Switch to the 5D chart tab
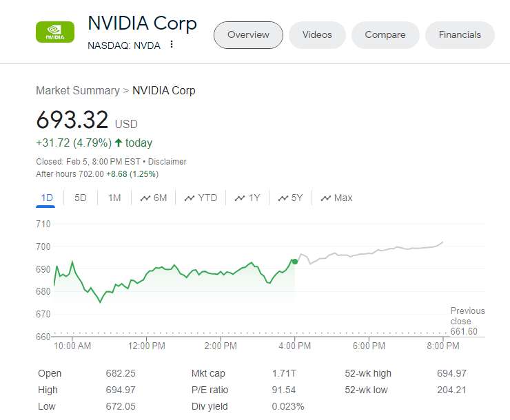This screenshot has width=510, height=420. tap(81, 198)
